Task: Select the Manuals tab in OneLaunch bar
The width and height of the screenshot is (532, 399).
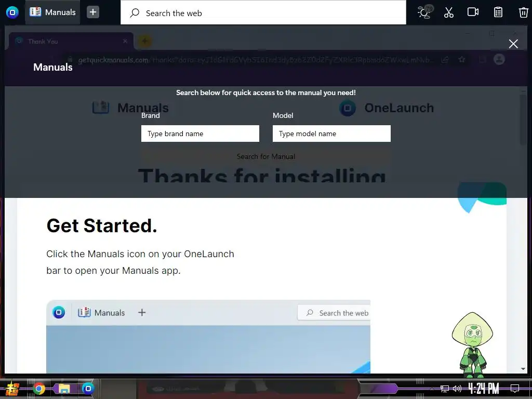Action: click(x=52, y=12)
